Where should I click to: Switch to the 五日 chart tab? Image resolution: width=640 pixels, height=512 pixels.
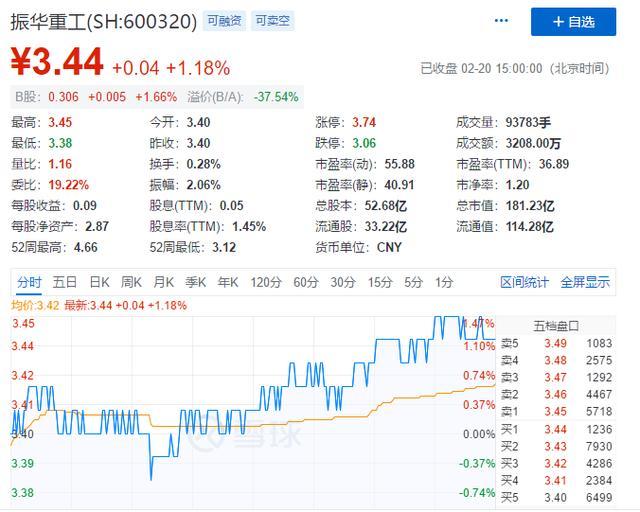pyautogui.click(x=64, y=282)
